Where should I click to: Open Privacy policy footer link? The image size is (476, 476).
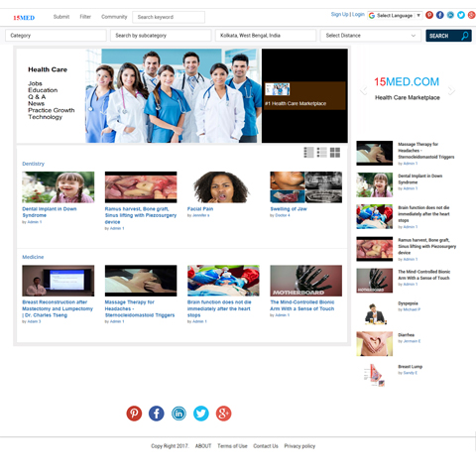[x=299, y=446]
